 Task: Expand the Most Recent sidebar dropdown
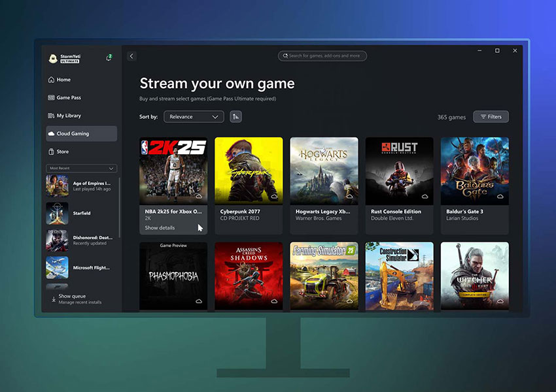tap(82, 168)
